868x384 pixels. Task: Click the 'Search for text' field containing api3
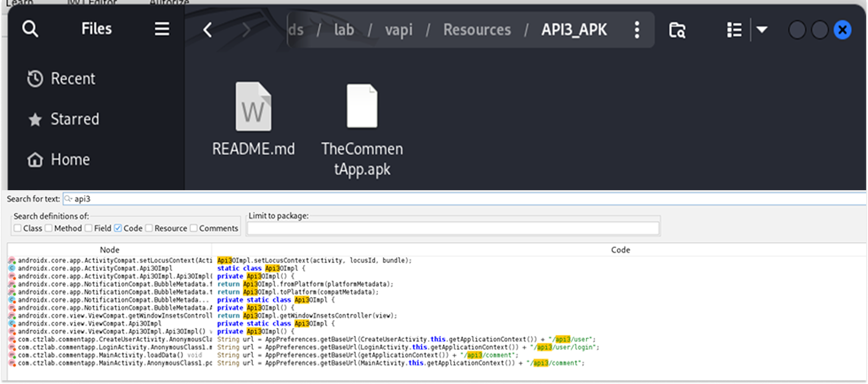point(464,199)
